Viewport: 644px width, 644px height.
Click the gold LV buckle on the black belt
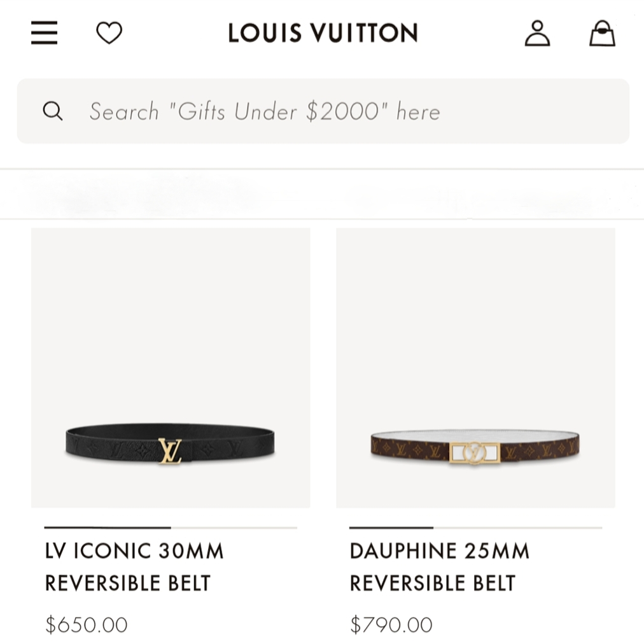click(170, 451)
